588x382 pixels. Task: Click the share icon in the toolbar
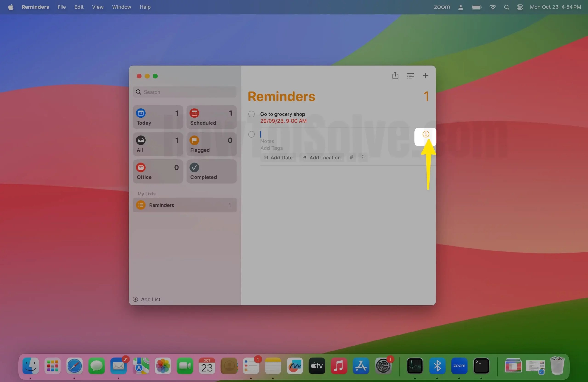click(395, 75)
